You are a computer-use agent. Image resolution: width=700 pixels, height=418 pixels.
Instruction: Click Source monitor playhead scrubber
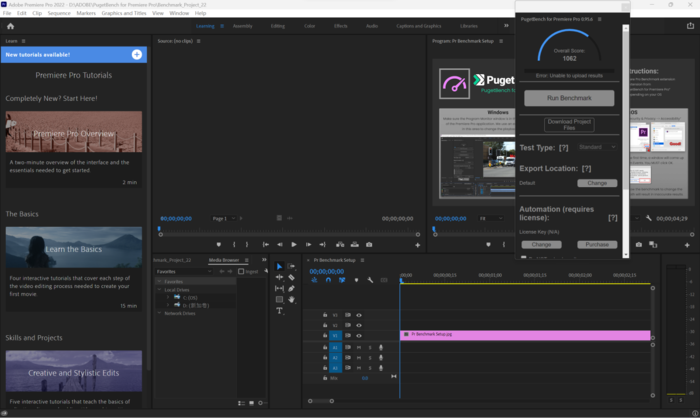tap(159, 229)
